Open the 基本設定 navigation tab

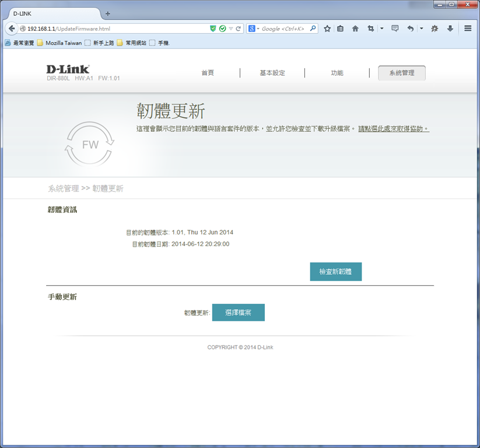point(272,73)
